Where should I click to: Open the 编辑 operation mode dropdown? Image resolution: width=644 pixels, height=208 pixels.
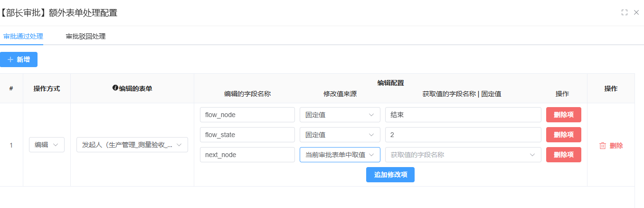47,145
